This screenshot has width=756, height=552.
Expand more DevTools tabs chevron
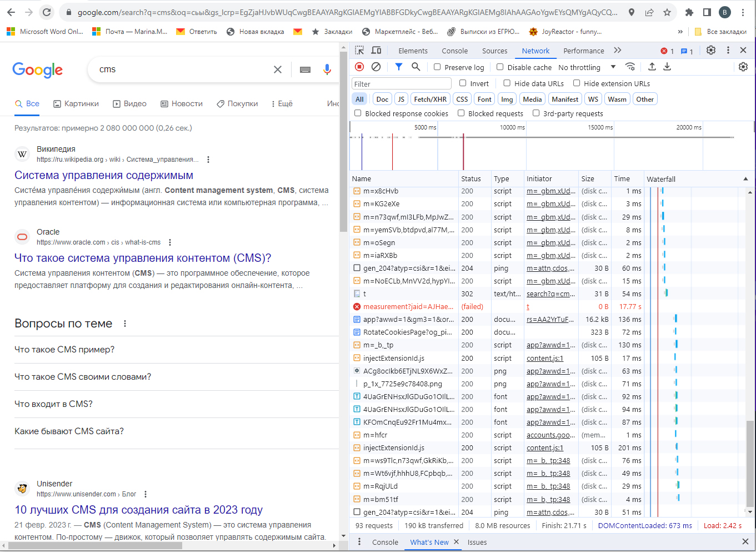[x=618, y=51]
